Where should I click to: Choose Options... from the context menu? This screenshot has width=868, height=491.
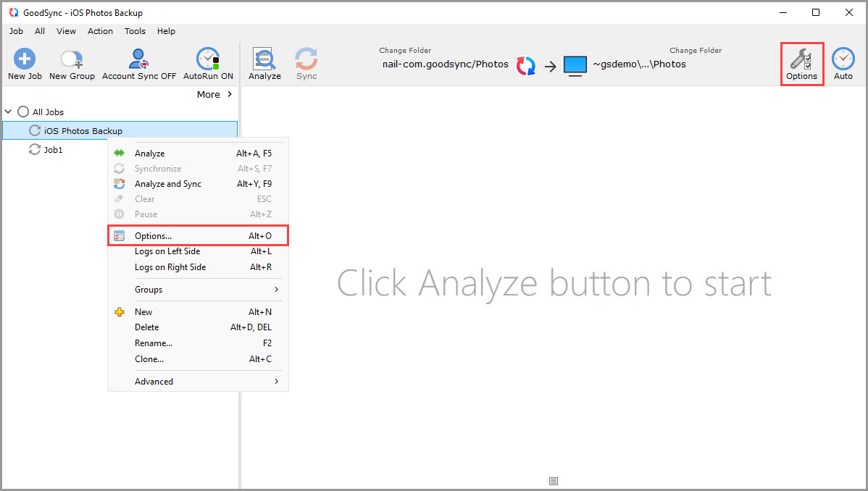point(153,235)
